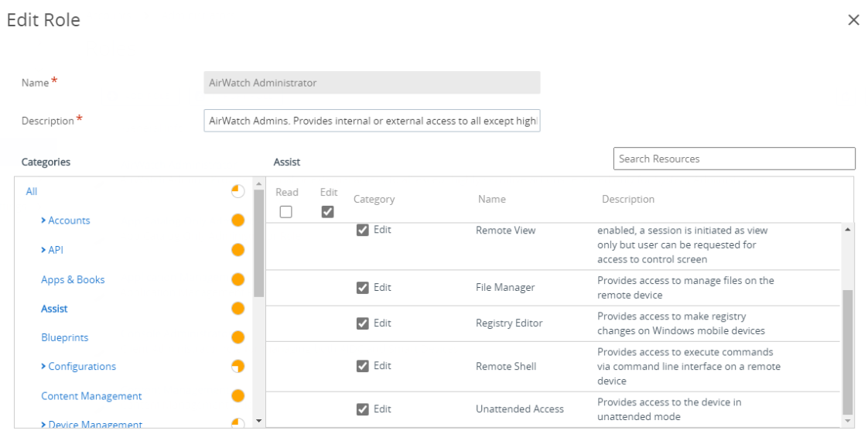The height and width of the screenshot is (441, 868).
Task: Expand the Accounts category
Action: click(43, 220)
